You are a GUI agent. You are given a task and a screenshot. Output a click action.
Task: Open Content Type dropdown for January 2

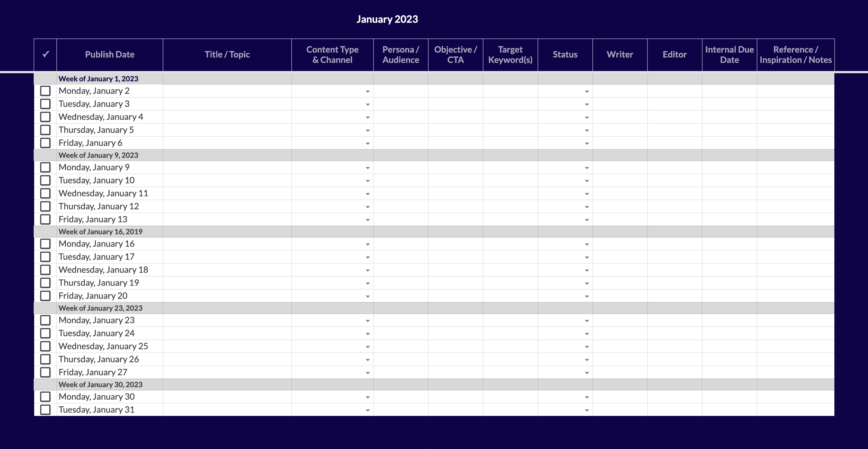(x=368, y=92)
